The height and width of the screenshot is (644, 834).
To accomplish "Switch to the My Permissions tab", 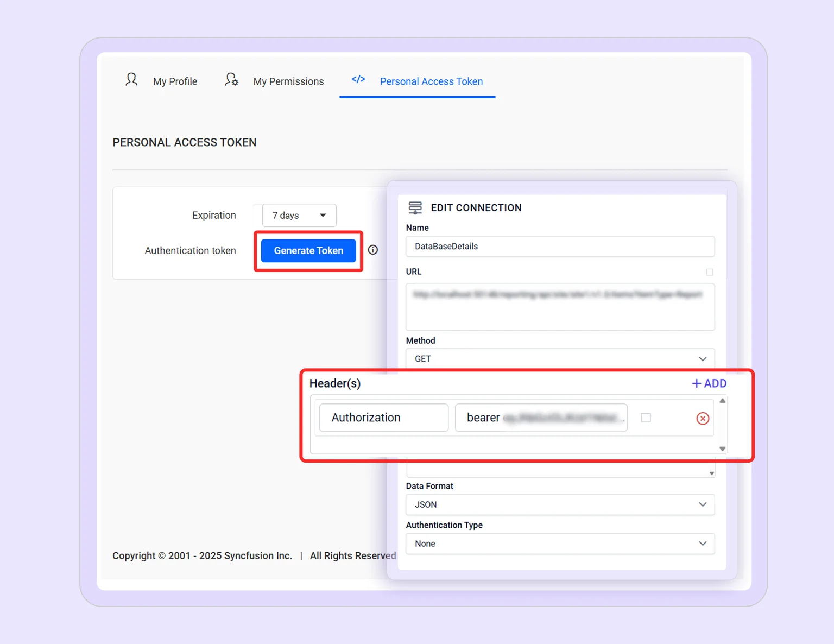I will 288,81.
